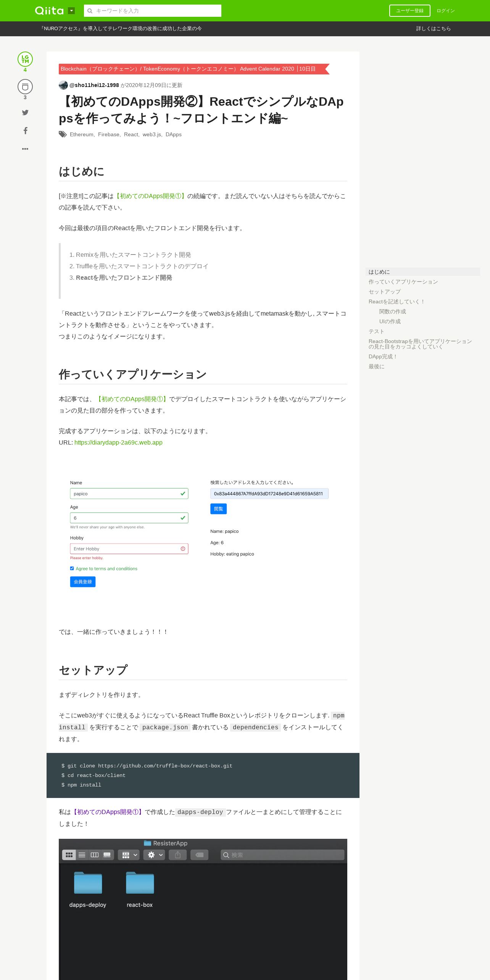The width and height of the screenshot is (490, 980).
Task: Open 初めてのDApps開発① link near dapps-deploy text
Action: point(108,812)
